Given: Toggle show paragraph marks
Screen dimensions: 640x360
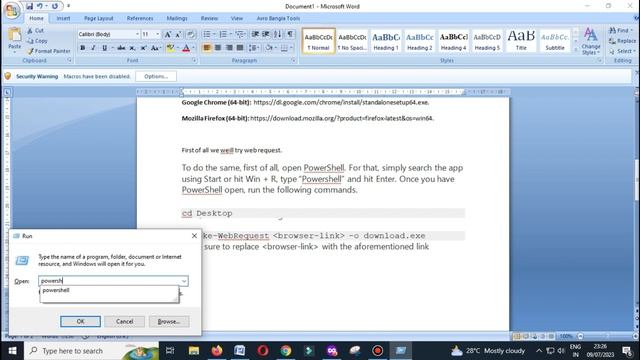Looking at the screenshot, I should pyautogui.click(x=290, y=34).
